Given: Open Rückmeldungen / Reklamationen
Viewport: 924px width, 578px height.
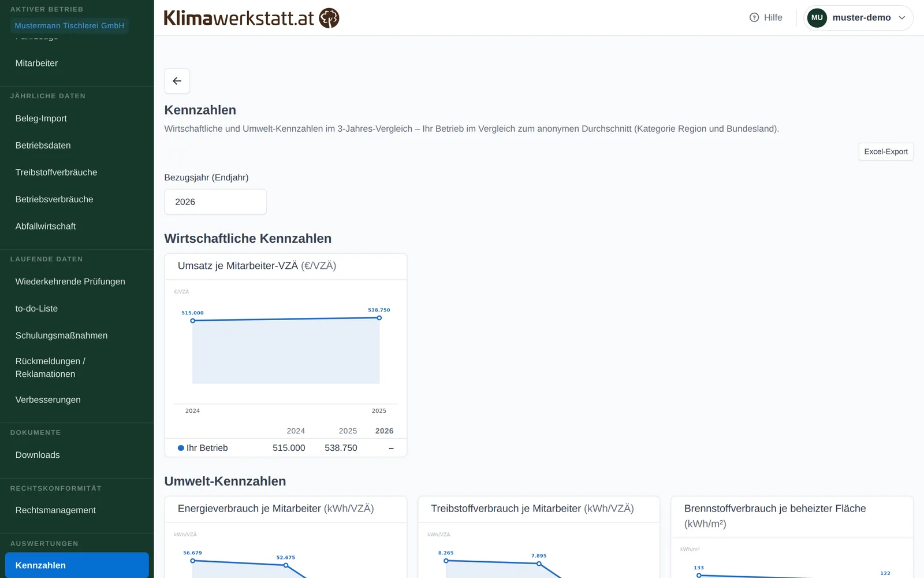Looking at the screenshot, I should (50, 368).
